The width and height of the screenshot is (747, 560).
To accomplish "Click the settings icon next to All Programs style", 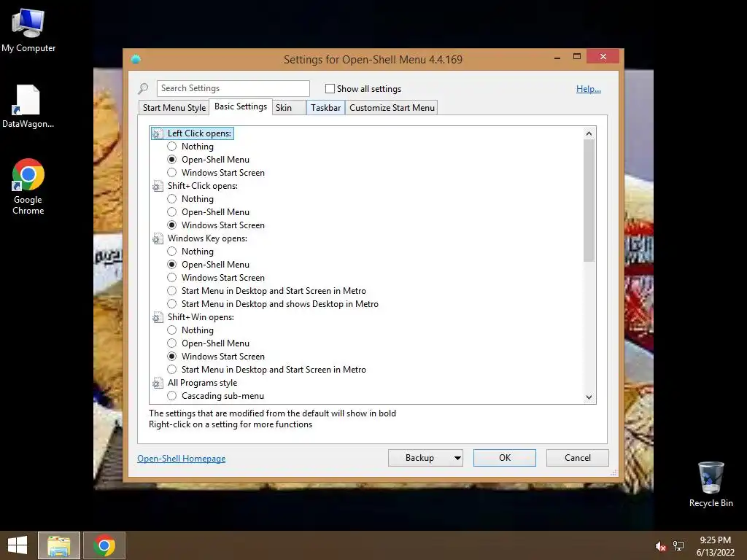I will 158,383.
